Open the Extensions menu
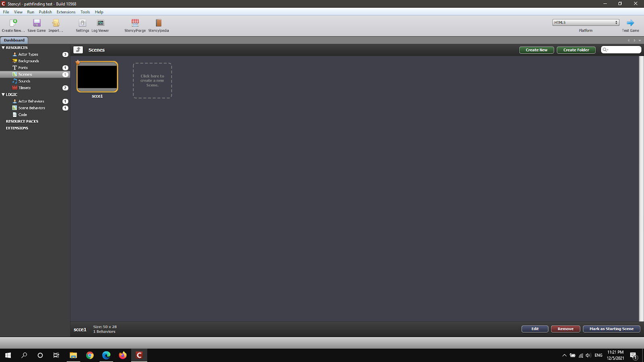Image resolution: width=644 pixels, height=362 pixels. click(66, 12)
